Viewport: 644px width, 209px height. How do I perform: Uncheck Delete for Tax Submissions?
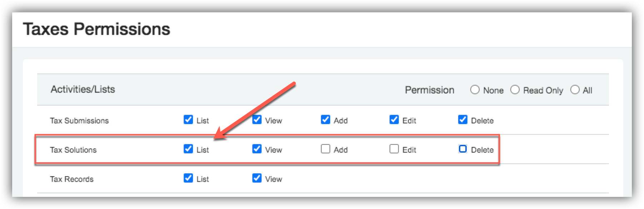[463, 119]
